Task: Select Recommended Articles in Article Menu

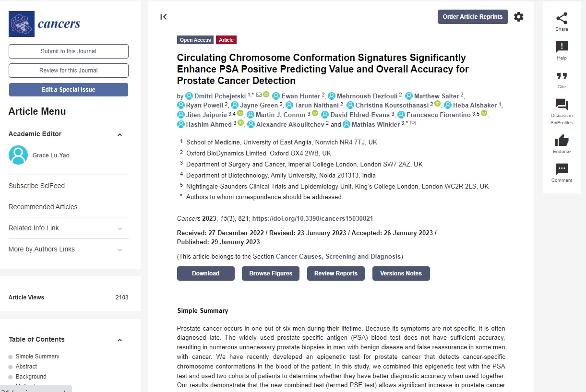Action: pyautogui.click(x=43, y=207)
